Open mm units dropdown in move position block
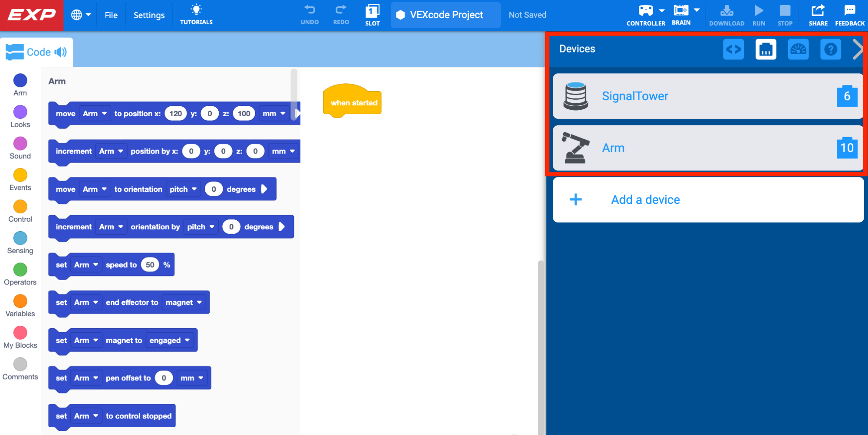The width and height of the screenshot is (868, 435). (274, 114)
